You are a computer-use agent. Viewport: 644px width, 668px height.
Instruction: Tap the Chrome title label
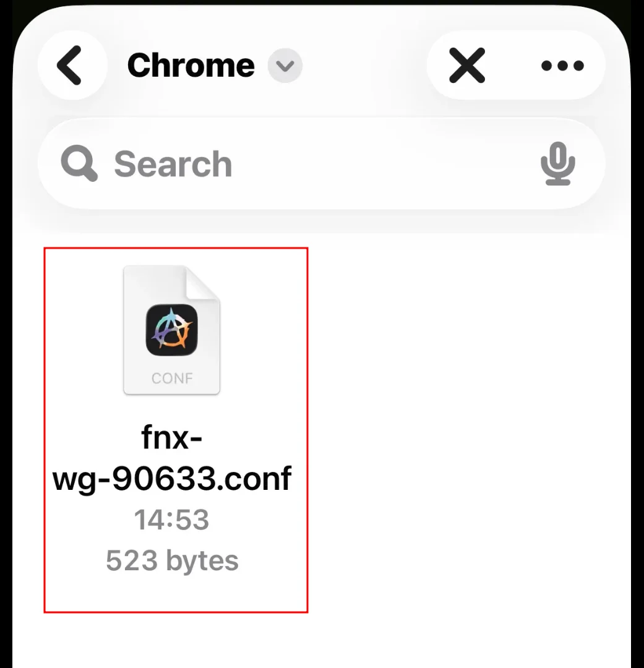pos(190,66)
